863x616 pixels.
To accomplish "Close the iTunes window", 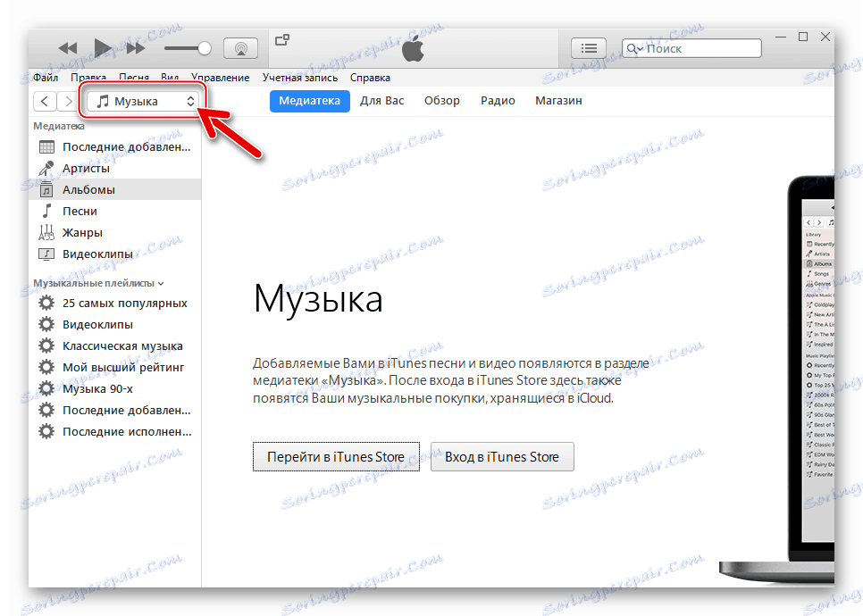I will click(x=825, y=37).
